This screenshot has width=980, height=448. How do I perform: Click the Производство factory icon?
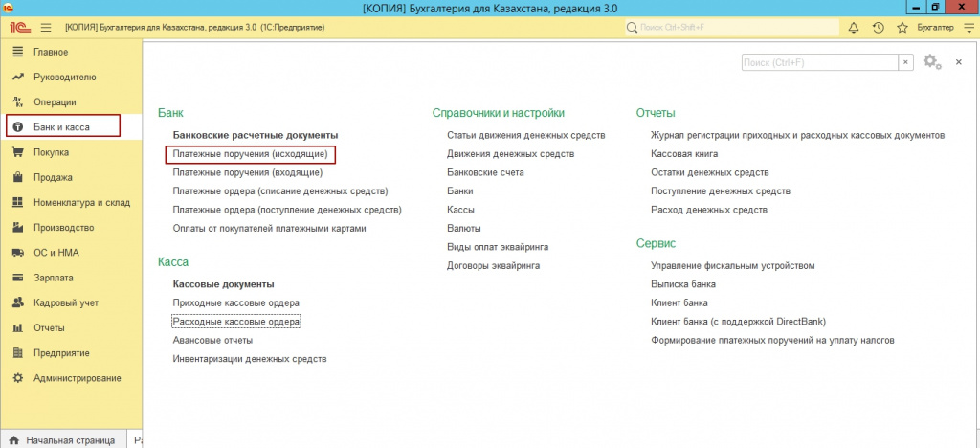coord(18,228)
